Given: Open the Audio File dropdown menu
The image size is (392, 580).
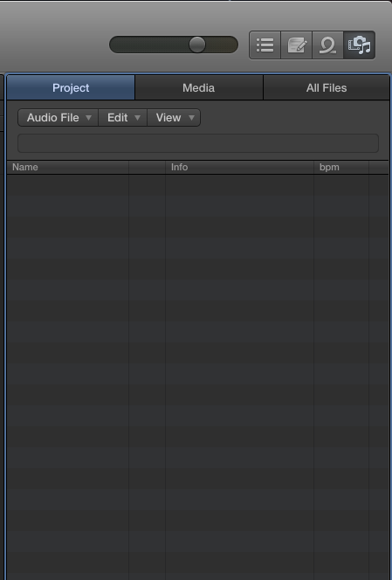Looking at the screenshot, I should (x=58, y=118).
